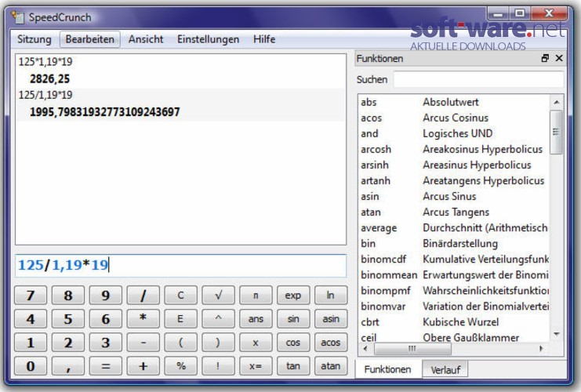The height and width of the screenshot is (392, 581).
Task: Minimize the SpeedCrunch window
Action: tap(498, 13)
